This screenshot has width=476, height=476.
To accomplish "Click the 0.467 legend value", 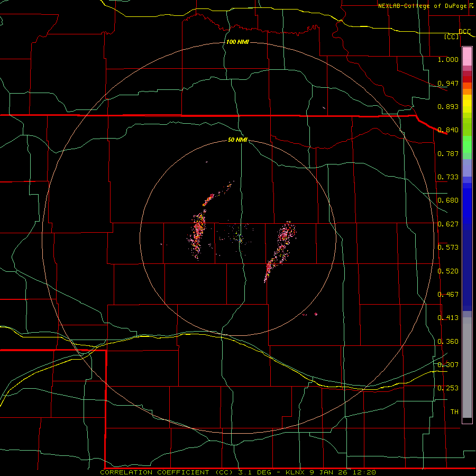I will pyautogui.click(x=448, y=295).
